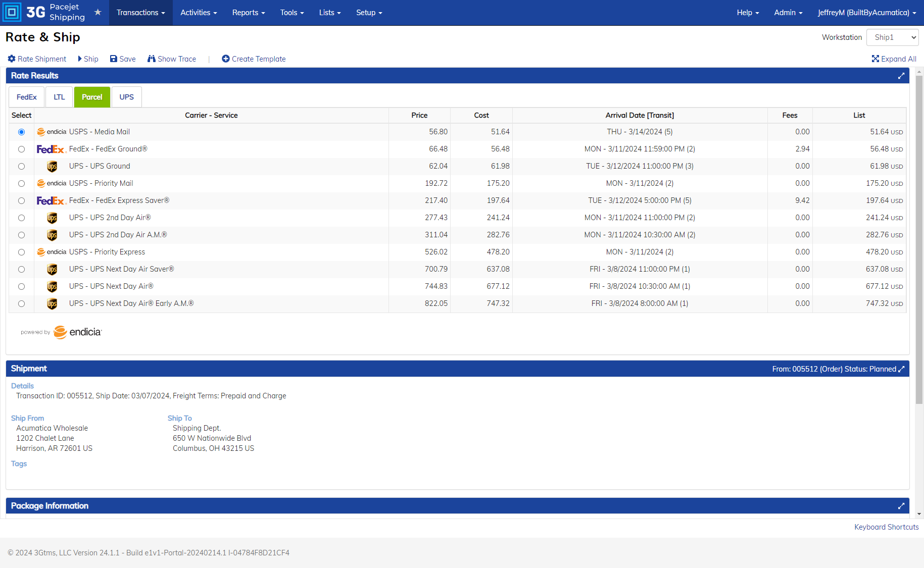Click the favorites star icon

coord(98,12)
